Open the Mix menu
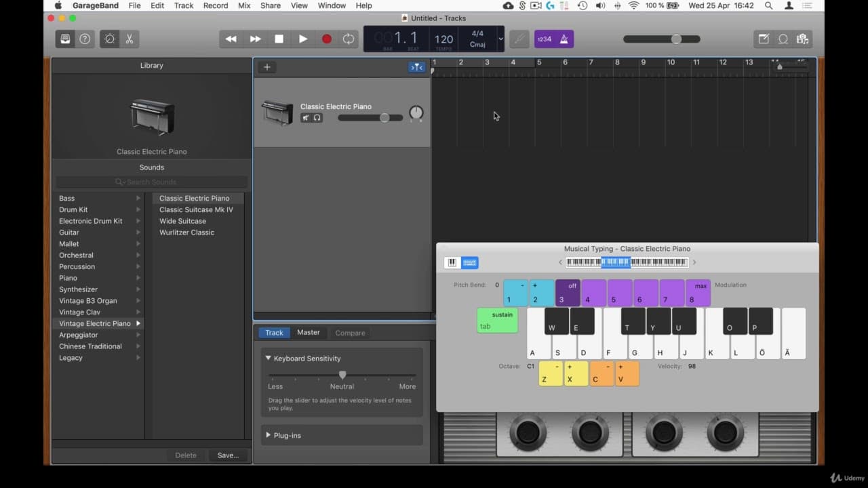 244,5
